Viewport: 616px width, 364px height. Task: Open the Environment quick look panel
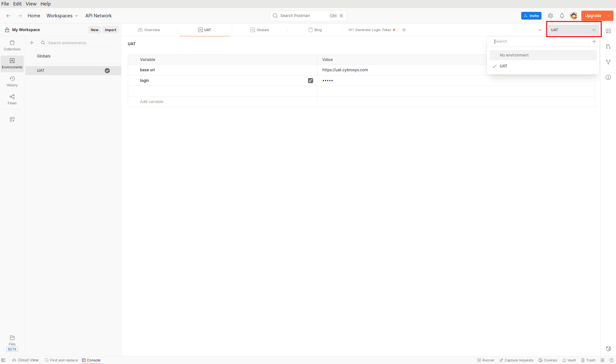[608, 31]
